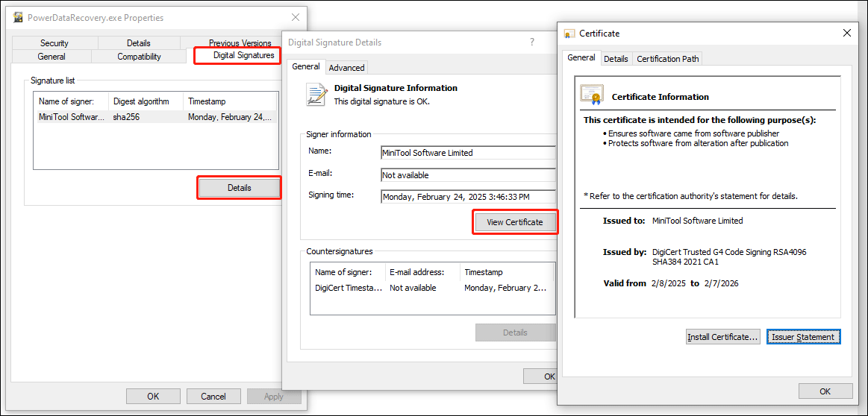The image size is (868, 416).
Task: Click 'Ensures software came from software publisher' line
Action: pyautogui.click(x=693, y=133)
